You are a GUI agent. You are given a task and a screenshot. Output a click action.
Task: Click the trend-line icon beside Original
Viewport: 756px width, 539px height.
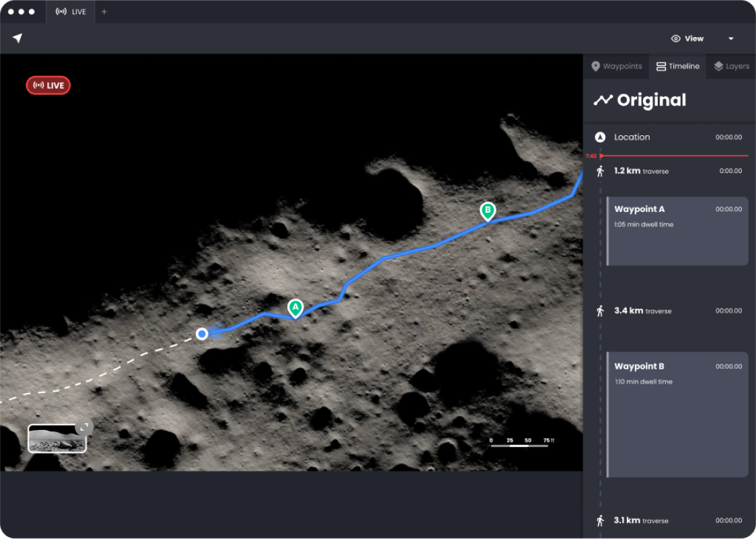(x=603, y=100)
